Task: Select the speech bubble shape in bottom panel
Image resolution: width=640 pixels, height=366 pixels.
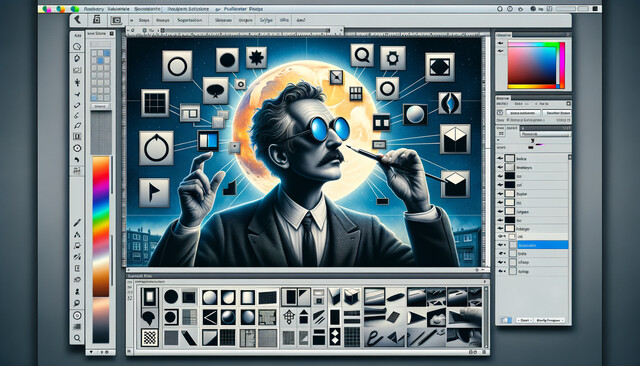Action: pos(149,317)
